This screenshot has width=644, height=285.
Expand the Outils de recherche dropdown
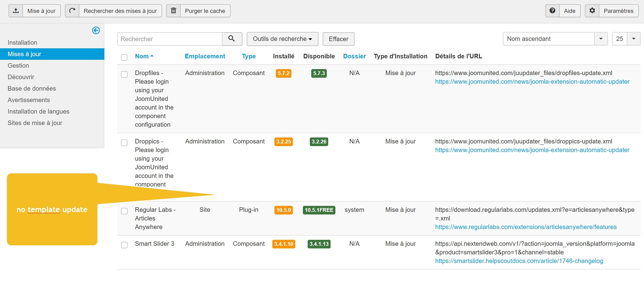pyautogui.click(x=282, y=39)
